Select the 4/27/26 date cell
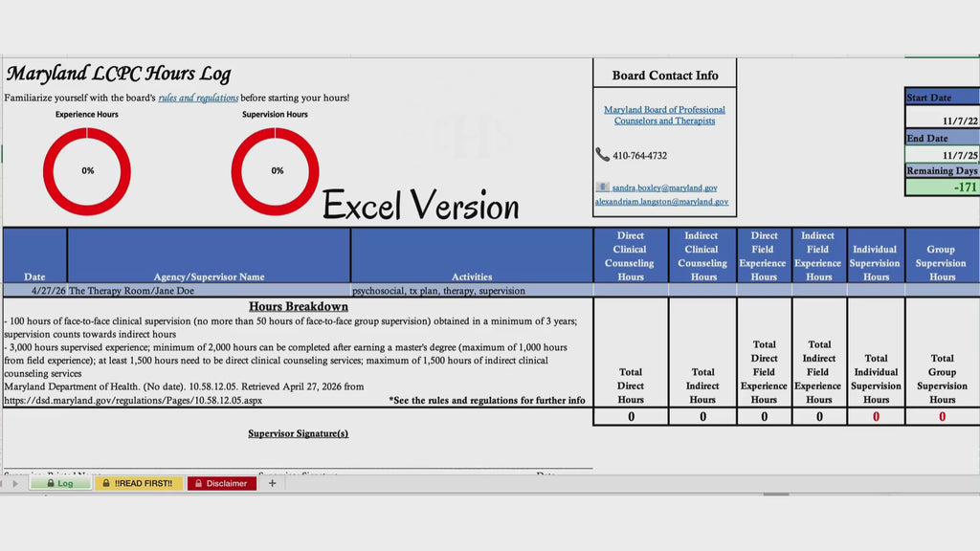The image size is (980, 551). point(34,290)
